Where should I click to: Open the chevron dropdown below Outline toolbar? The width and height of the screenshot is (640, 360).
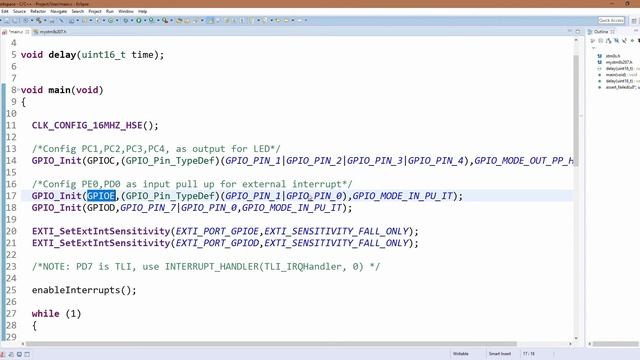593,48
